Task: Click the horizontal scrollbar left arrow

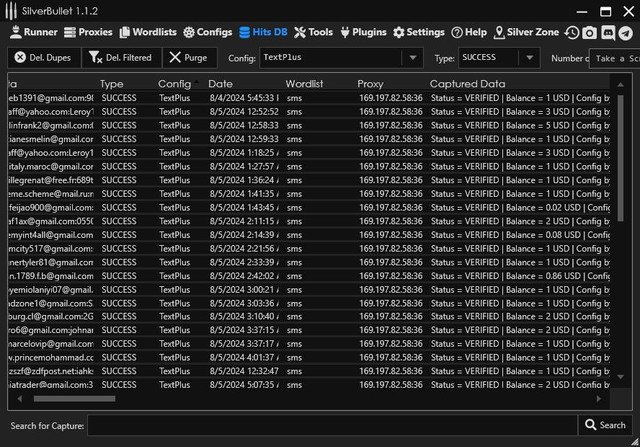Action: (x=20, y=399)
